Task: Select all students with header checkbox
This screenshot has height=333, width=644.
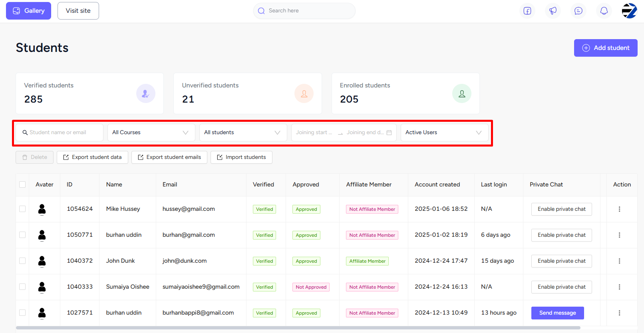Action: pyautogui.click(x=22, y=184)
